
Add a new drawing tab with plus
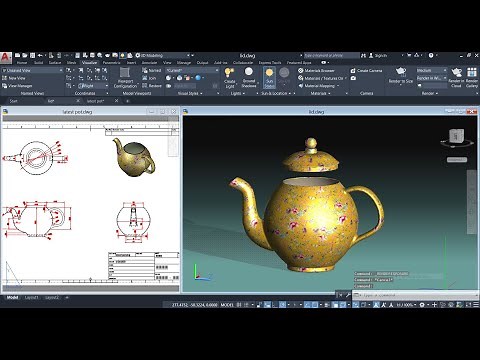127,101
